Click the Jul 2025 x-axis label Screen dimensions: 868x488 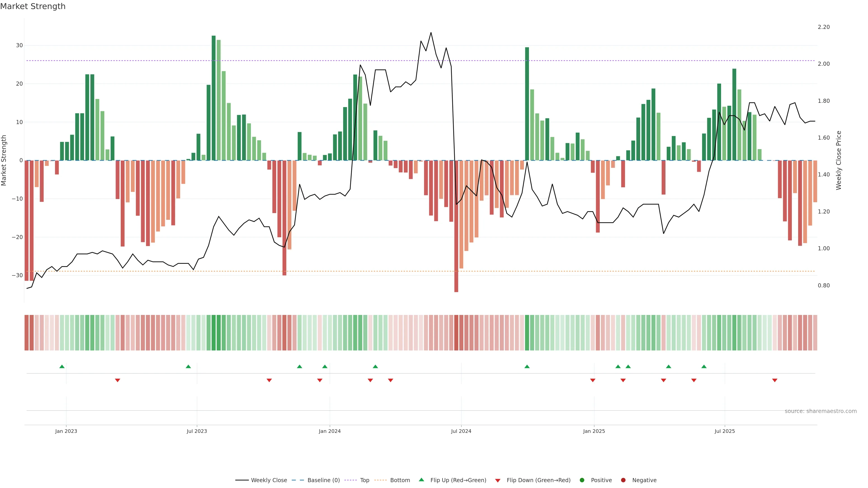[x=724, y=431]
